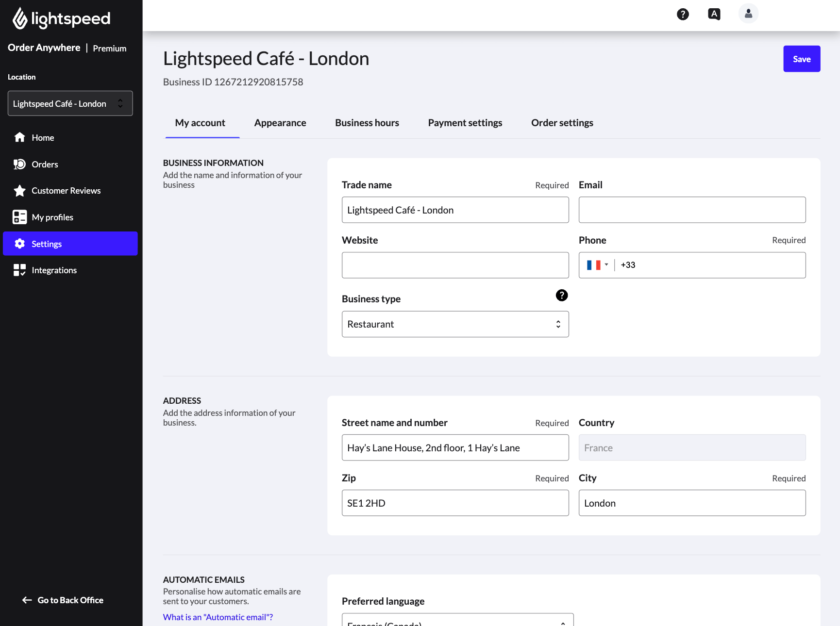Click the Trade name input field

(x=455, y=210)
